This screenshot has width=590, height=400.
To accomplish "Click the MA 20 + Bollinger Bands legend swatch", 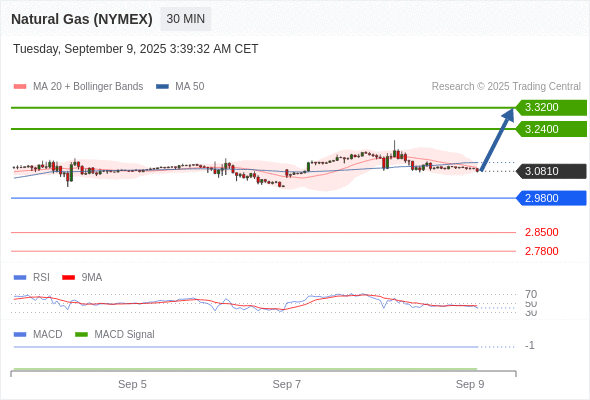I will coord(20,87).
